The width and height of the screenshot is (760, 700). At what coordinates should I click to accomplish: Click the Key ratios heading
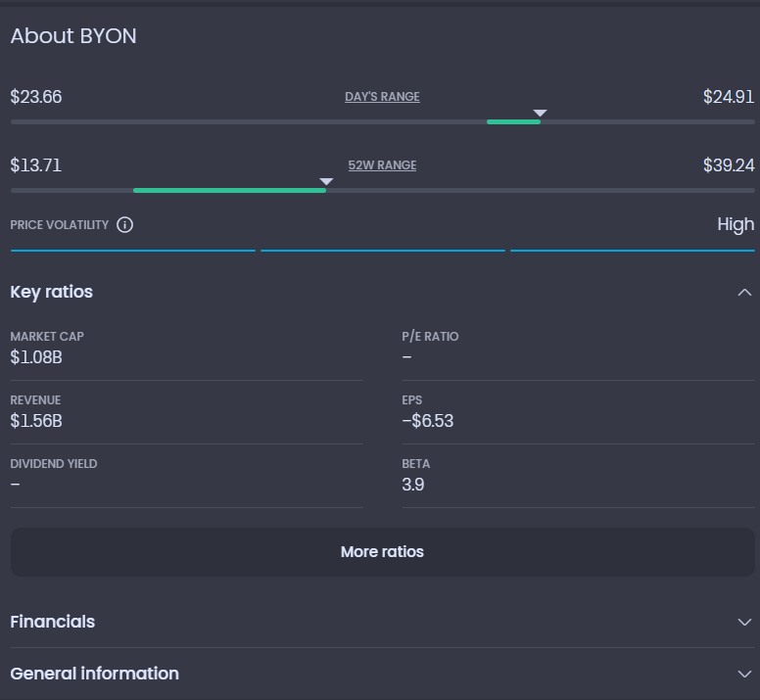point(51,292)
